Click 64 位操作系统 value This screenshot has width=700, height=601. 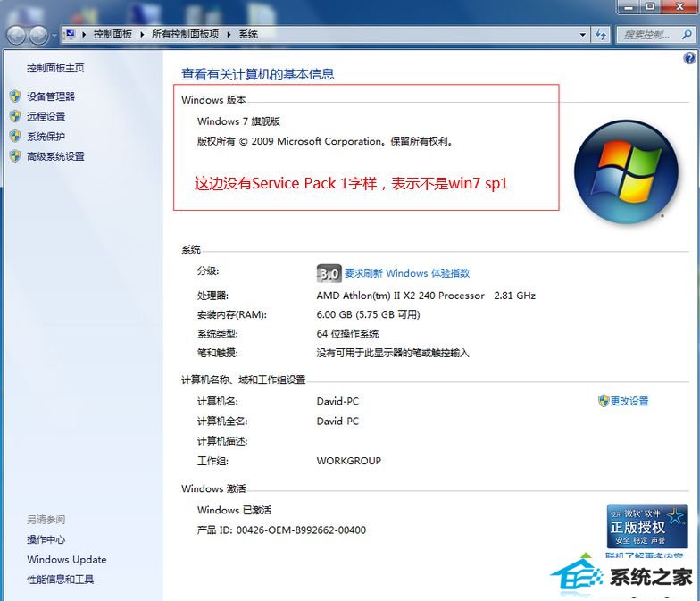click(x=347, y=334)
